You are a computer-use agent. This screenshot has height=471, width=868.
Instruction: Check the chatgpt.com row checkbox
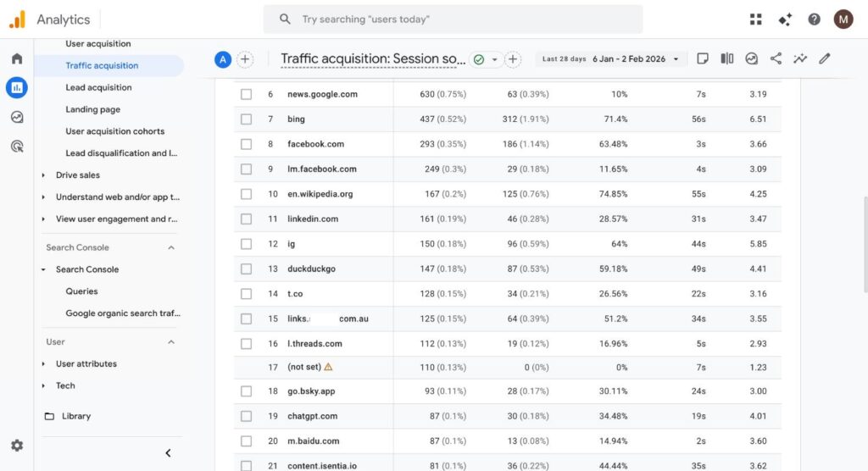(246, 417)
